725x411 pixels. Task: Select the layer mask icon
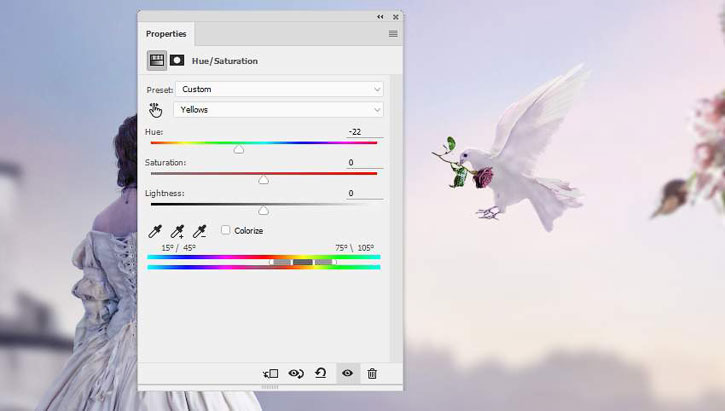click(177, 61)
